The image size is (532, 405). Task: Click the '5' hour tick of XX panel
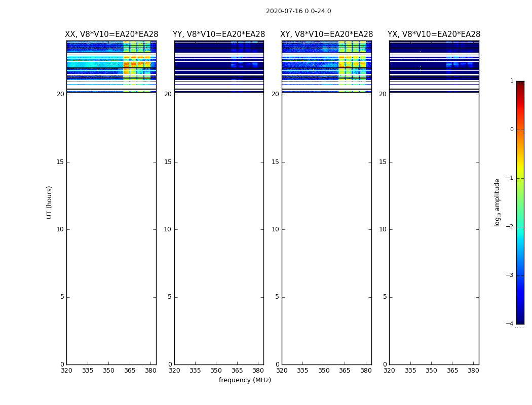tap(62, 297)
